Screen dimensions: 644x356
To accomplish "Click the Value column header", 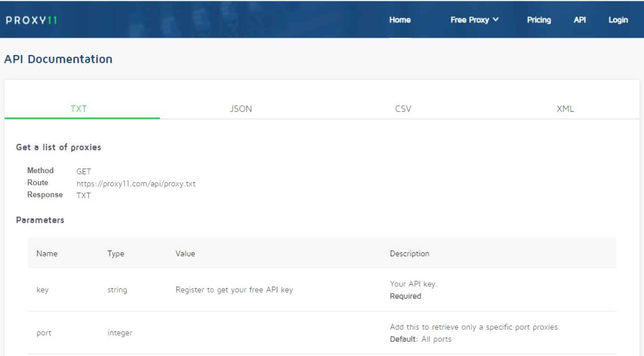I will tap(185, 253).
